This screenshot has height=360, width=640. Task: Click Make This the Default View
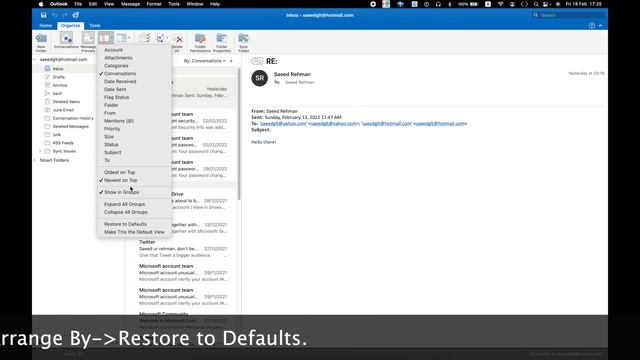[x=134, y=232]
